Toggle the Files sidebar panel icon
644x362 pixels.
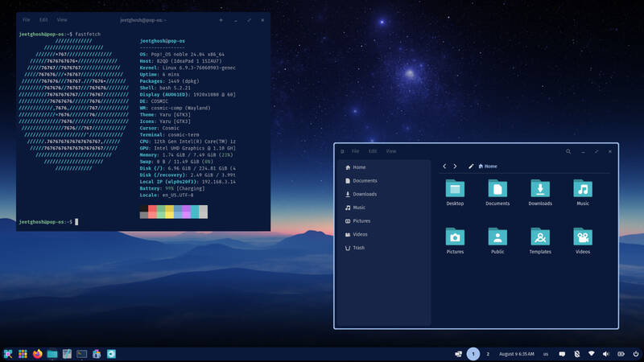tap(342, 151)
